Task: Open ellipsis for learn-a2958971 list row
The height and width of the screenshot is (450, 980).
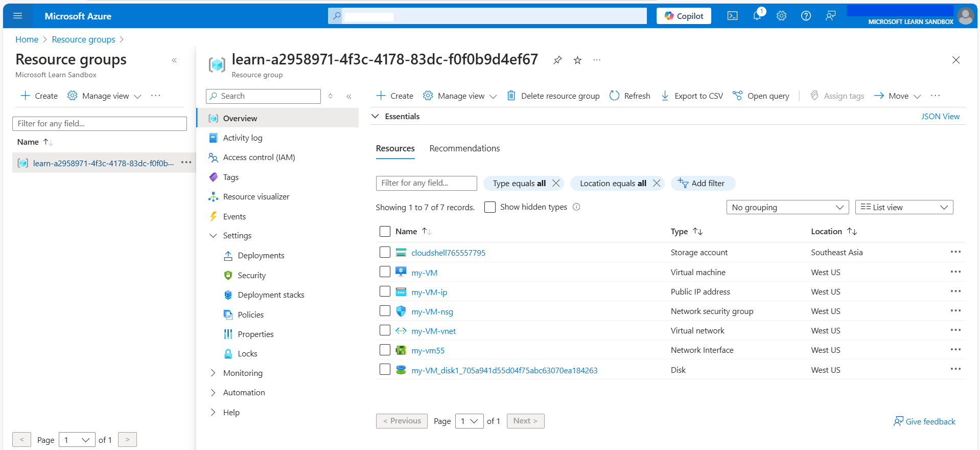Action: click(x=186, y=163)
